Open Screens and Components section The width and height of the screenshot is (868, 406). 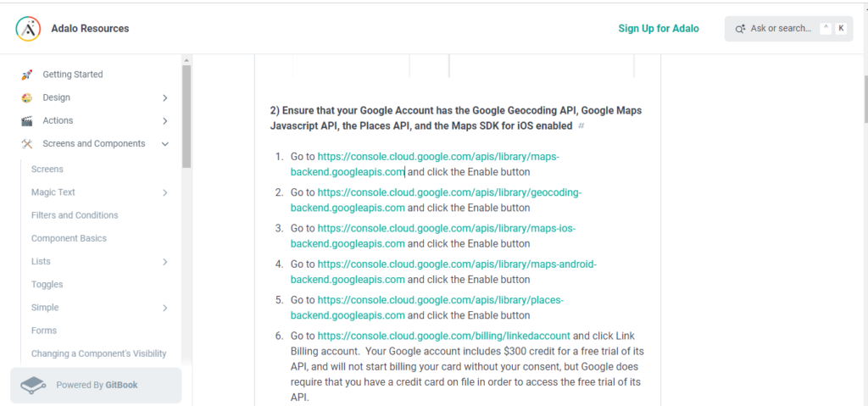pos(94,143)
